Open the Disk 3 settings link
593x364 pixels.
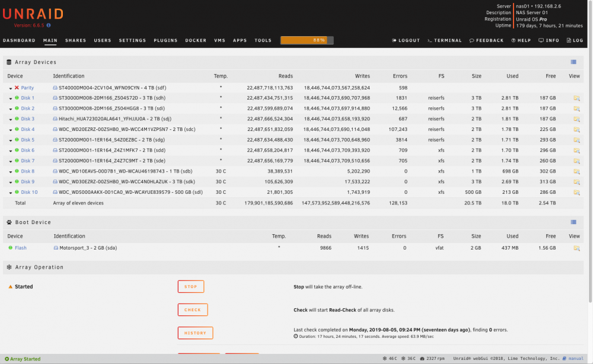click(x=28, y=119)
